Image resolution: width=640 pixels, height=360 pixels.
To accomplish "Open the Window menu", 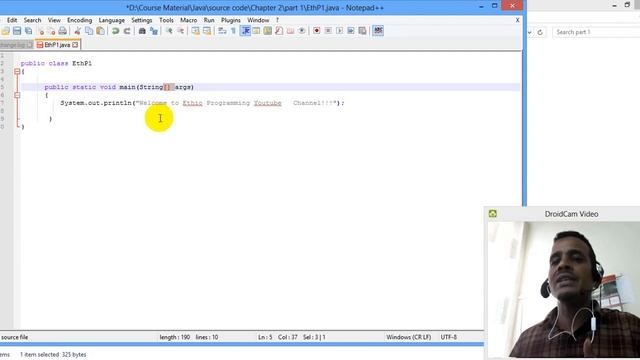I will click(258, 20).
